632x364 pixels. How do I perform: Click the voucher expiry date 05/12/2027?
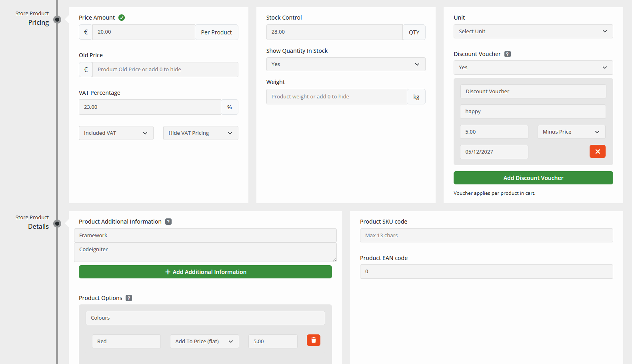click(x=494, y=152)
